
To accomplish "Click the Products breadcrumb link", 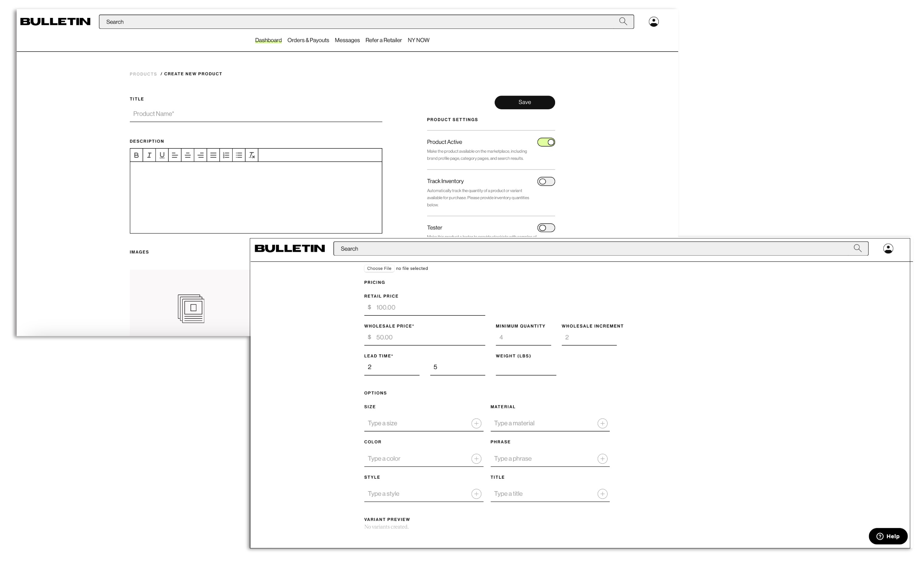I will (x=143, y=74).
